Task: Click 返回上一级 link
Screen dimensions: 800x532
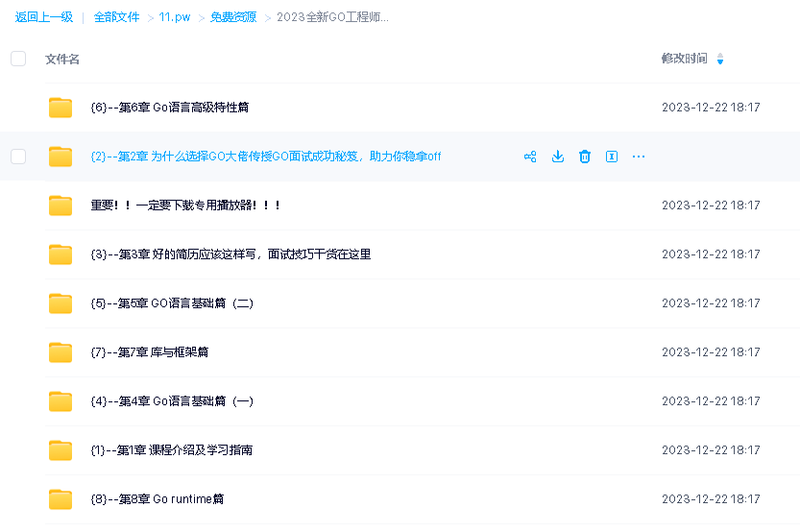Action: (44, 17)
